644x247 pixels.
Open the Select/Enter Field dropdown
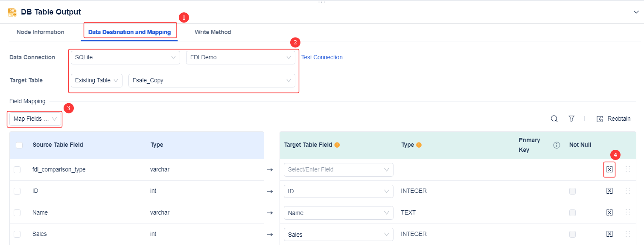(338, 170)
